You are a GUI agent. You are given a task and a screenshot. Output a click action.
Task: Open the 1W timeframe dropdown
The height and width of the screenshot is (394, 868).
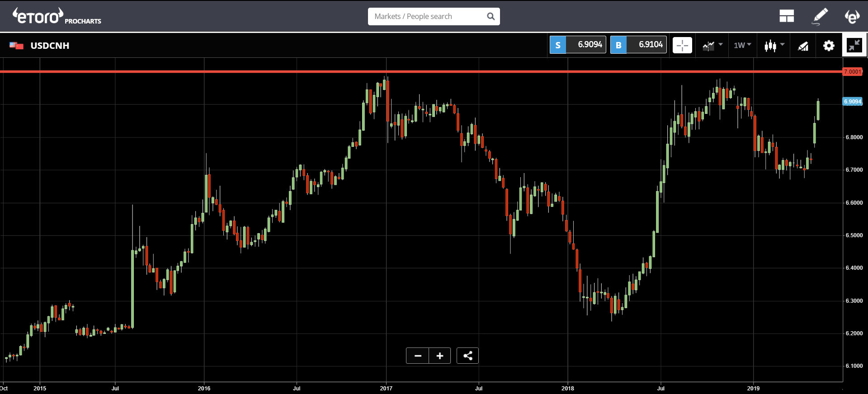point(742,45)
